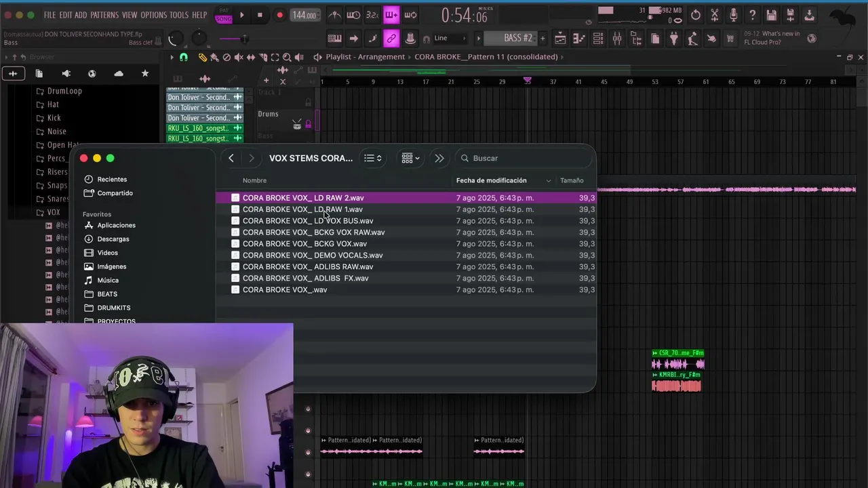The height and width of the screenshot is (488, 868).
Task: Toggle the green magnet snap icon
Action: pos(184,58)
